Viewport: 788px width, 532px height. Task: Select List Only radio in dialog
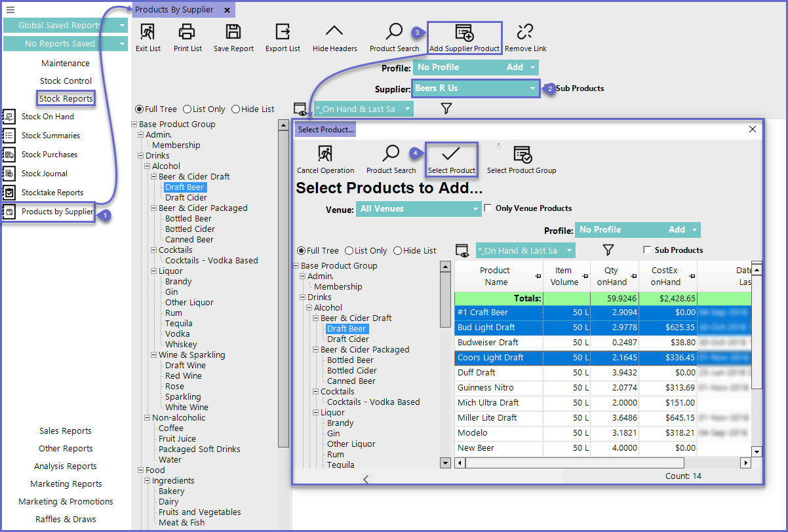coord(349,250)
